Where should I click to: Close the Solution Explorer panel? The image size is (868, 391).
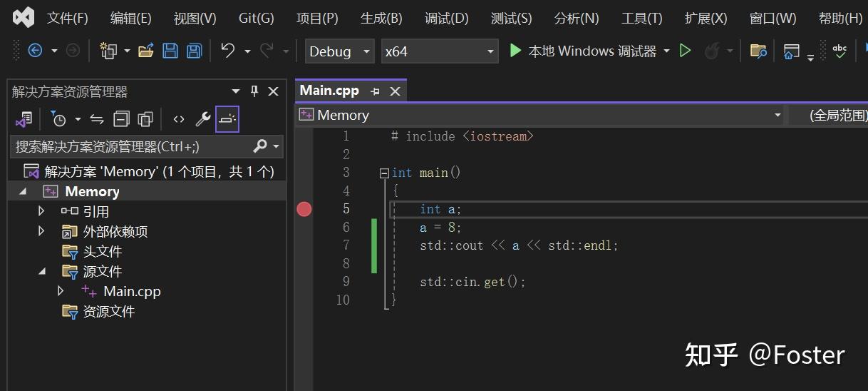click(273, 91)
